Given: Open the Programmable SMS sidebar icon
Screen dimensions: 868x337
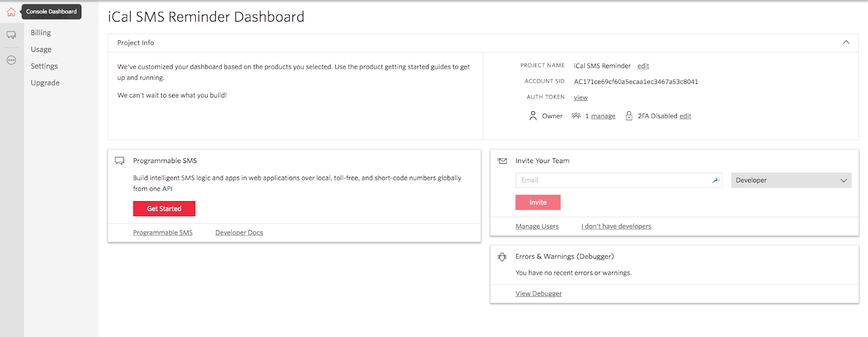Looking at the screenshot, I should [11, 35].
